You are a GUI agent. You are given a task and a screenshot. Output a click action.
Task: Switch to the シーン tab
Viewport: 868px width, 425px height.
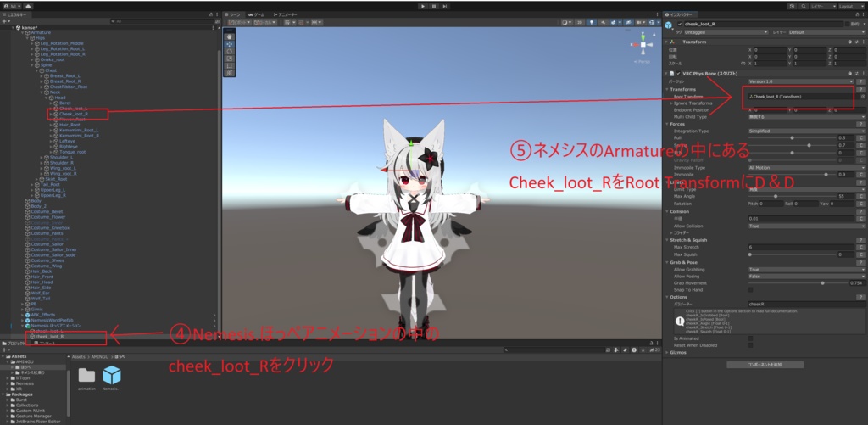[x=232, y=14]
